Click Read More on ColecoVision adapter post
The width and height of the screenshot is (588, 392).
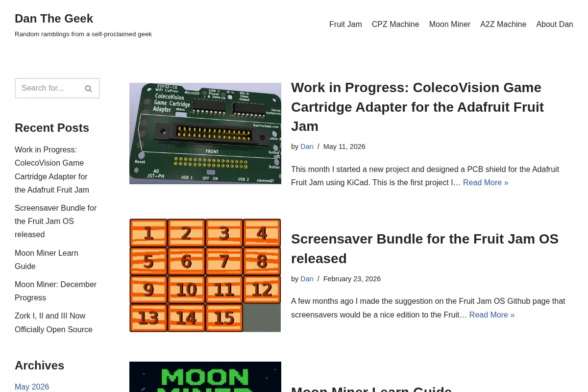[486, 182]
